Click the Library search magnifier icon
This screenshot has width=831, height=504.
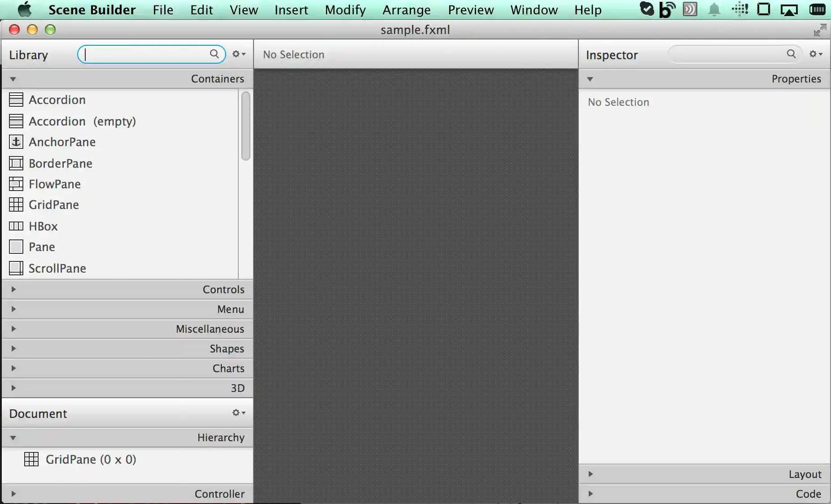tap(214, 54)
